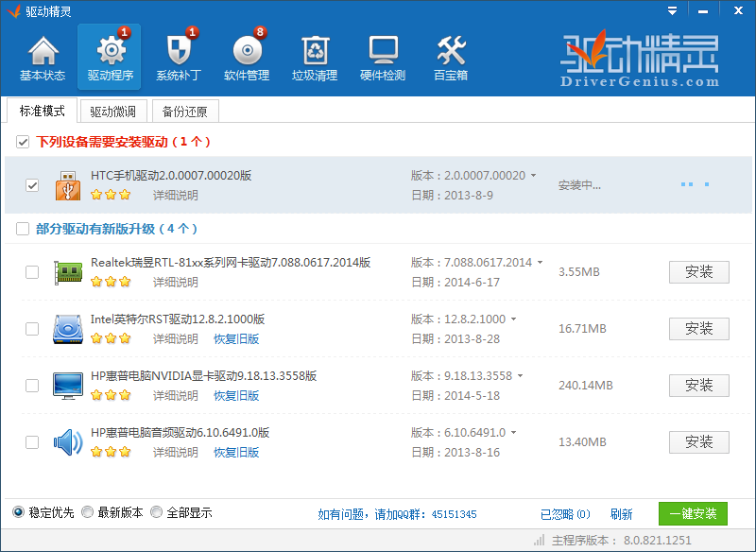Expand Realtek version 7.088.0617.2014 dropdown

tap(540, 262)
